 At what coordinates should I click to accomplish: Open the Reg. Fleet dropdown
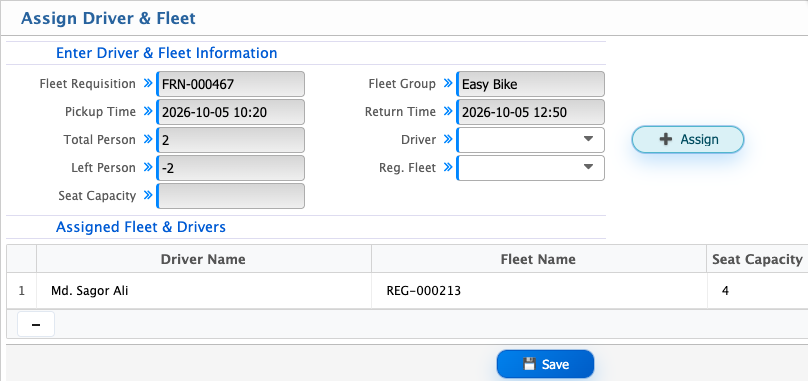coord(530,168)
